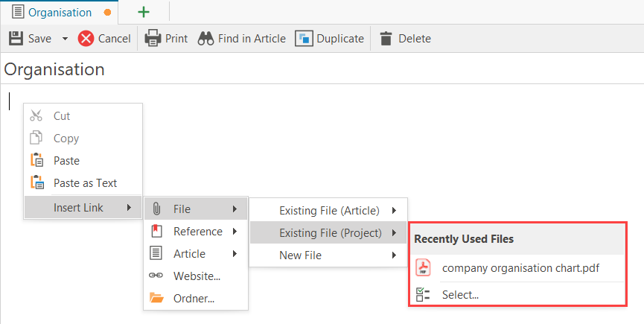Add a new tab with plus icon
The width and height of the screenshot is (644, 324).
click(144, 12)
